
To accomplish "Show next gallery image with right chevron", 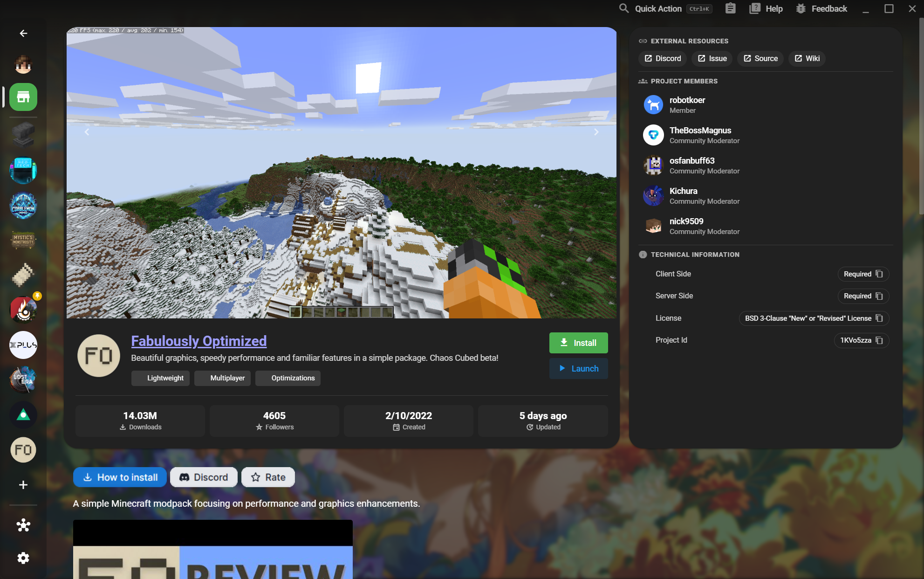I will click(596, 132).
